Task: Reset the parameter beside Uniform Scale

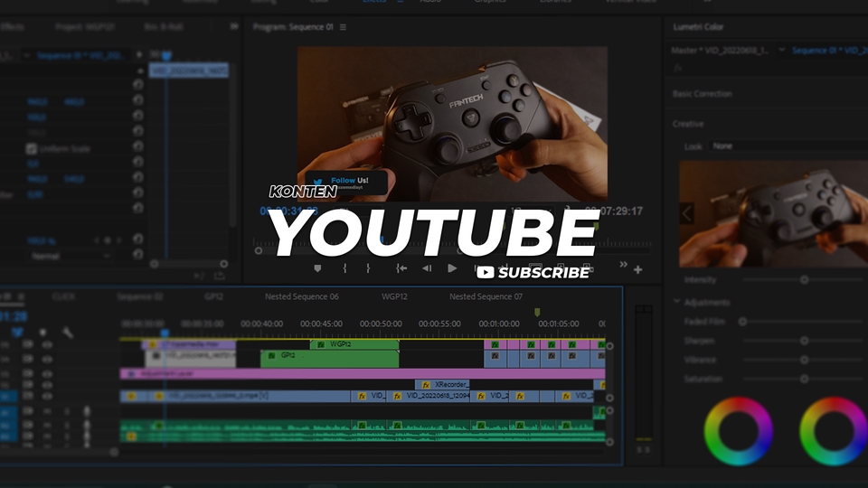Action: [x=137, y=146]
